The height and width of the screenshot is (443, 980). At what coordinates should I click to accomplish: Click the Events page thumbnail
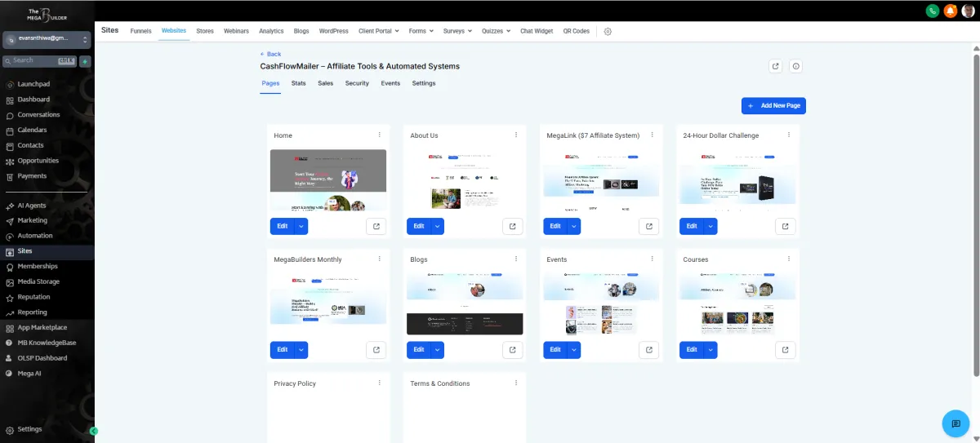601,304
